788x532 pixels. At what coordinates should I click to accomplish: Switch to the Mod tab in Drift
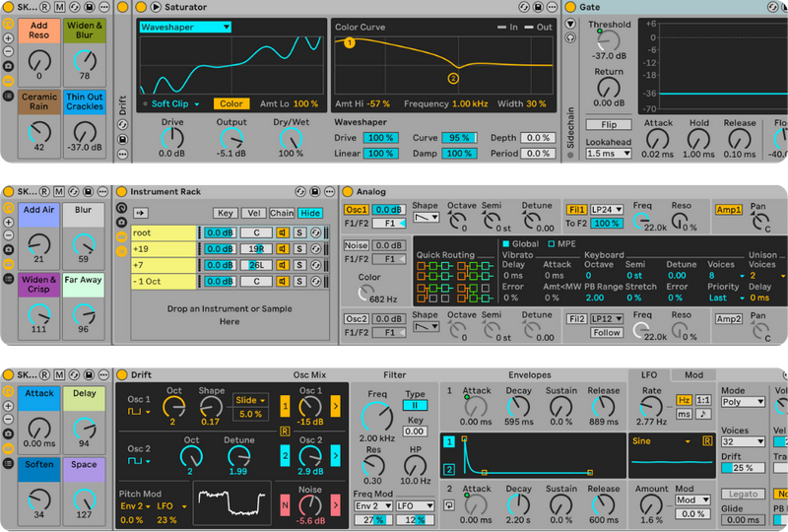pos(694,375)
